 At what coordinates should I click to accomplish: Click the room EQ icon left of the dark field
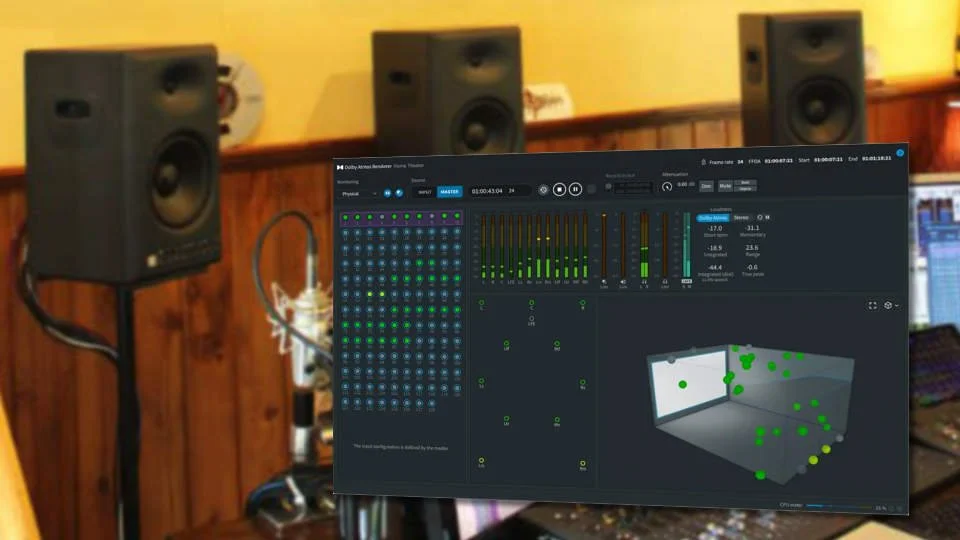[x=608, y=187]
